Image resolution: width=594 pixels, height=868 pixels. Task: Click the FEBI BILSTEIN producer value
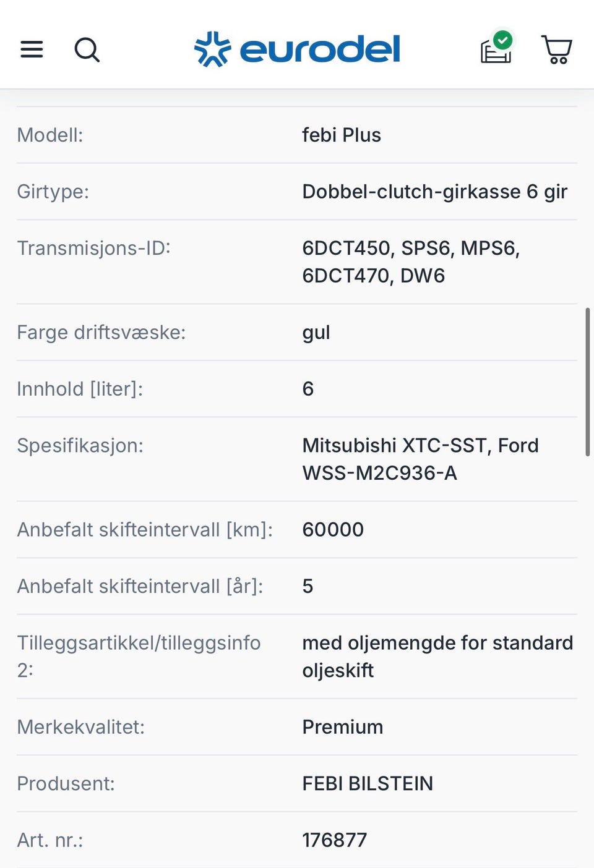click(368, 783)
